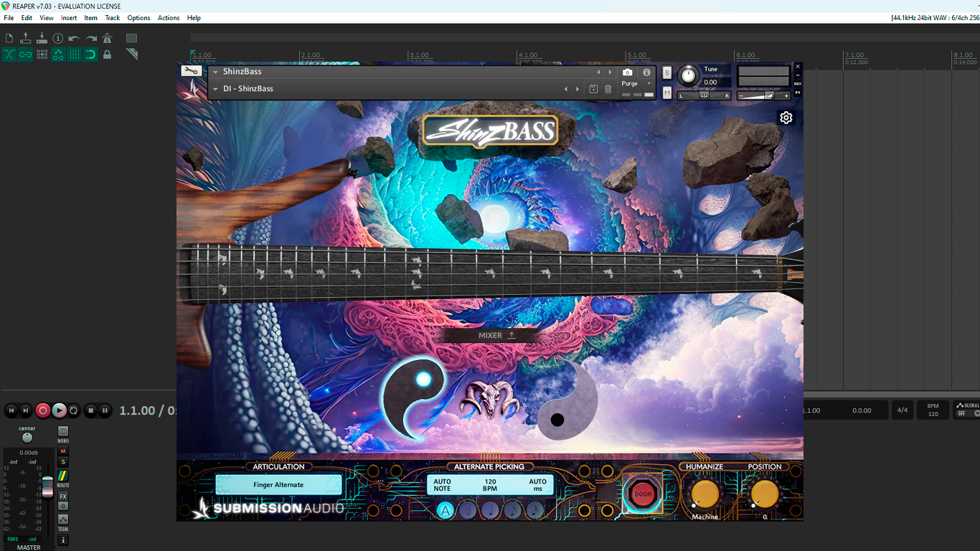
Task: Toggle the metronome icon
Action: coord(107,39)
